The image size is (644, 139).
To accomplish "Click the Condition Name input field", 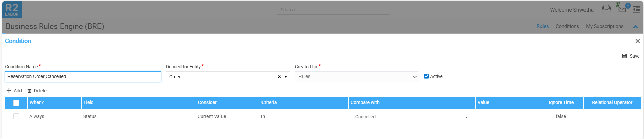I will (83, 77).
